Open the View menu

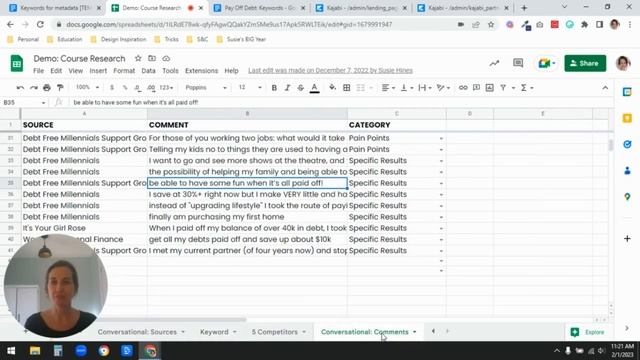click(76, 71)
